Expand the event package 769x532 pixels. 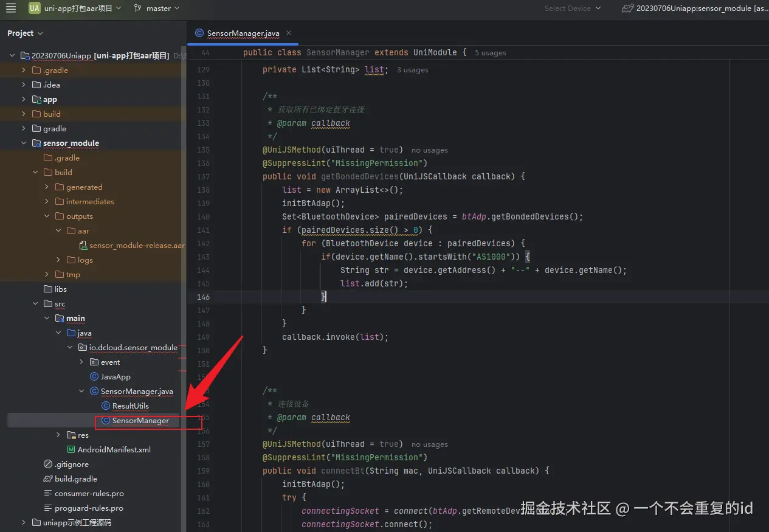81,362
